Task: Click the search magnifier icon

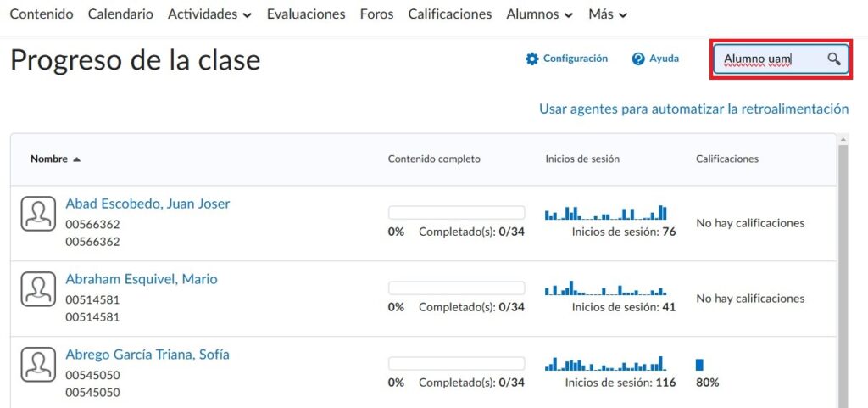Action: click(x=834, y=59)
